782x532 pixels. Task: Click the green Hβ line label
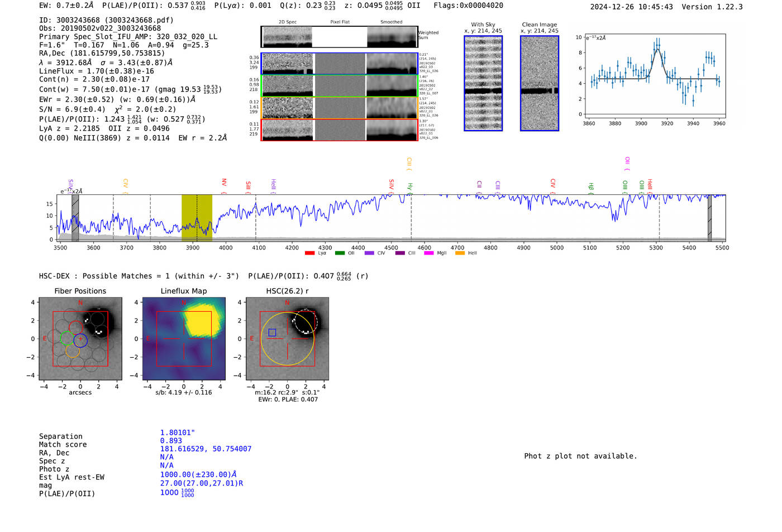[591, 188]
